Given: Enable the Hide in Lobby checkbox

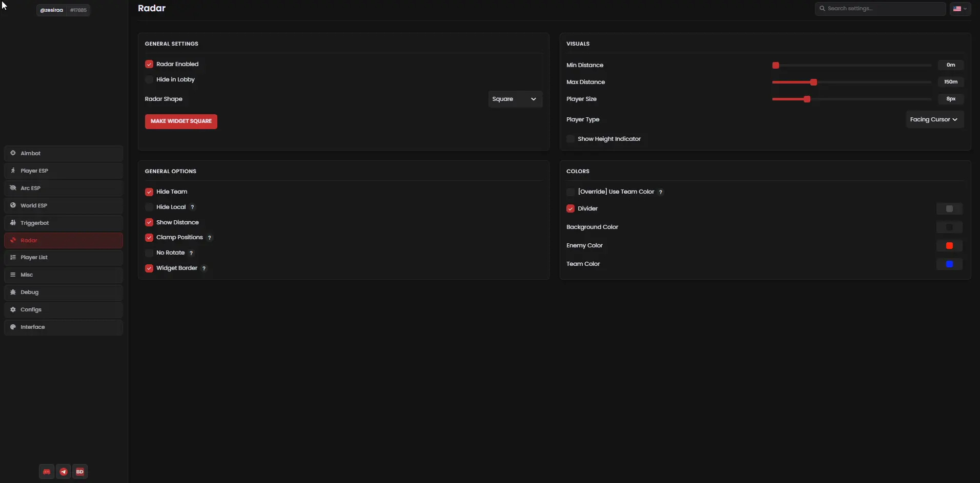Looking at the screenshot, I should (x=149, y=79).
